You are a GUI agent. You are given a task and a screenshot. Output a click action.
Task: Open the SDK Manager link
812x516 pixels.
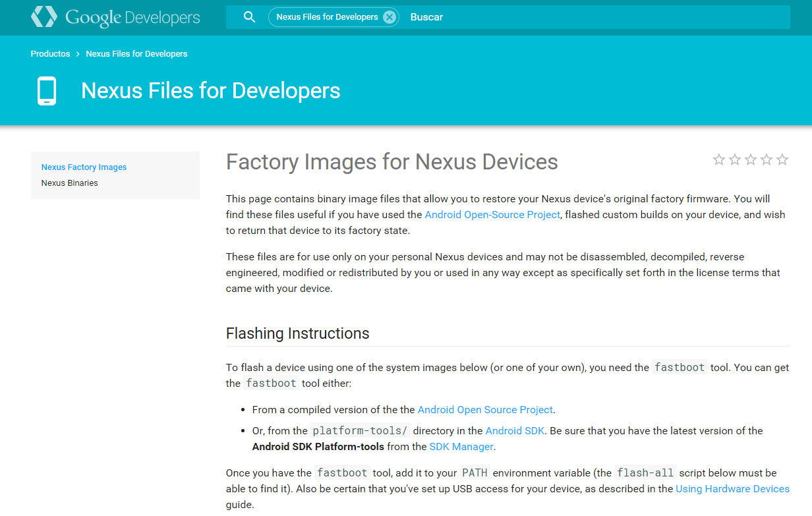461,447
